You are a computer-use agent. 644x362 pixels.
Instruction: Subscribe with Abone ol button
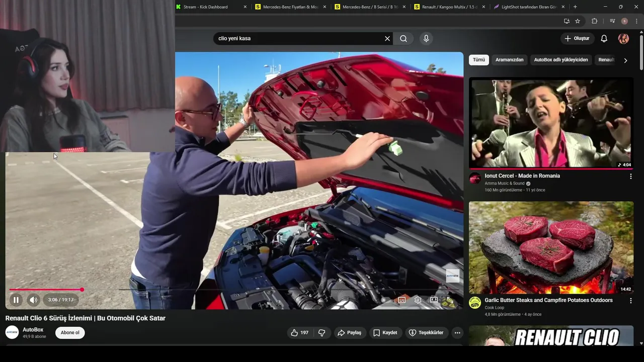point(70,333)
